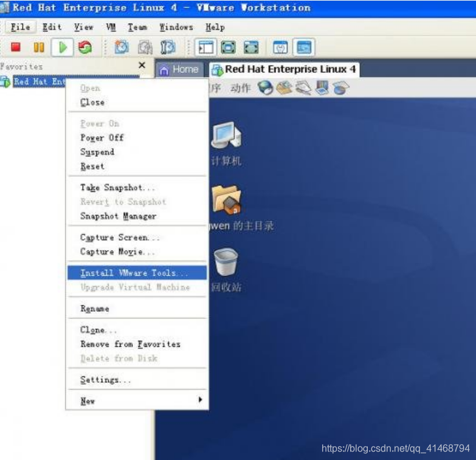Image resolution: width=476 pixels, height=460 pixels.
Task: Click the VM icon beside Red Hat favorite
Action: 5,81
